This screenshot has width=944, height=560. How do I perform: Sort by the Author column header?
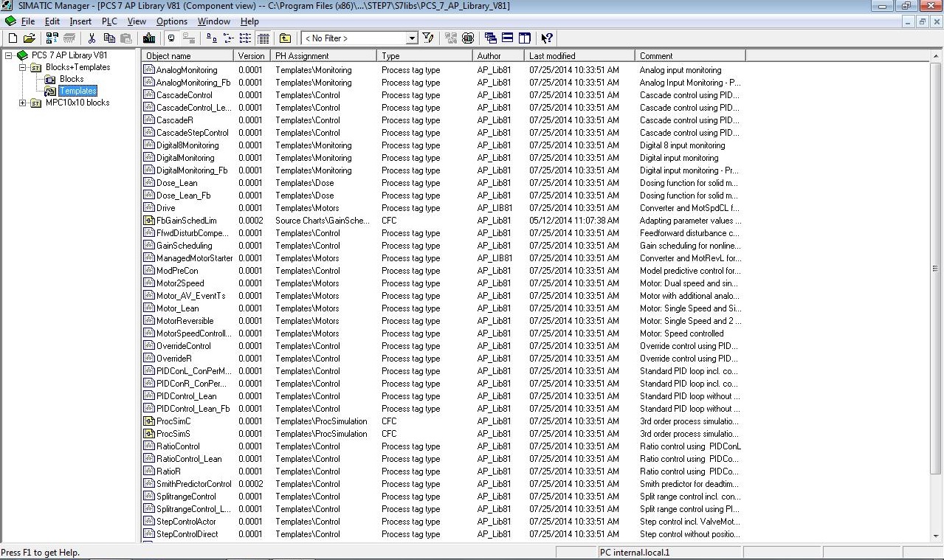click(498, 56)
